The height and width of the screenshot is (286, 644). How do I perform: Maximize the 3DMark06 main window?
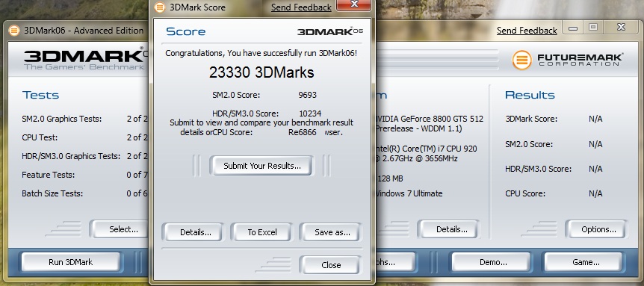(x=593, y=28)
